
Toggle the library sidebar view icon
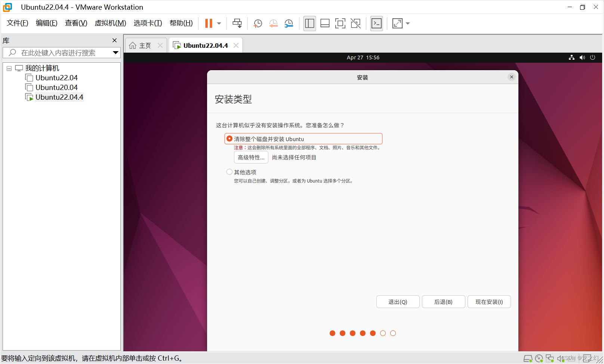(309, 24)
